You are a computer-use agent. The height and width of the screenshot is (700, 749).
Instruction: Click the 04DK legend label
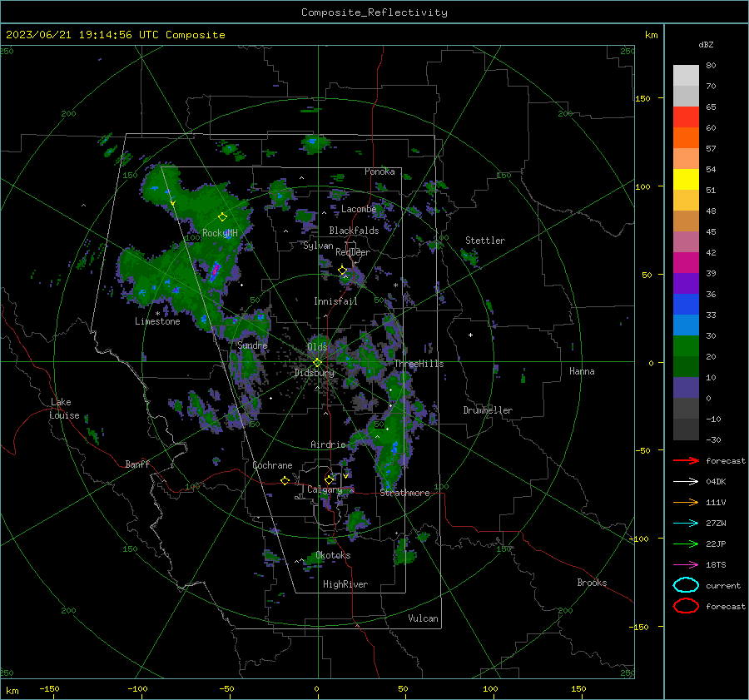716,481
